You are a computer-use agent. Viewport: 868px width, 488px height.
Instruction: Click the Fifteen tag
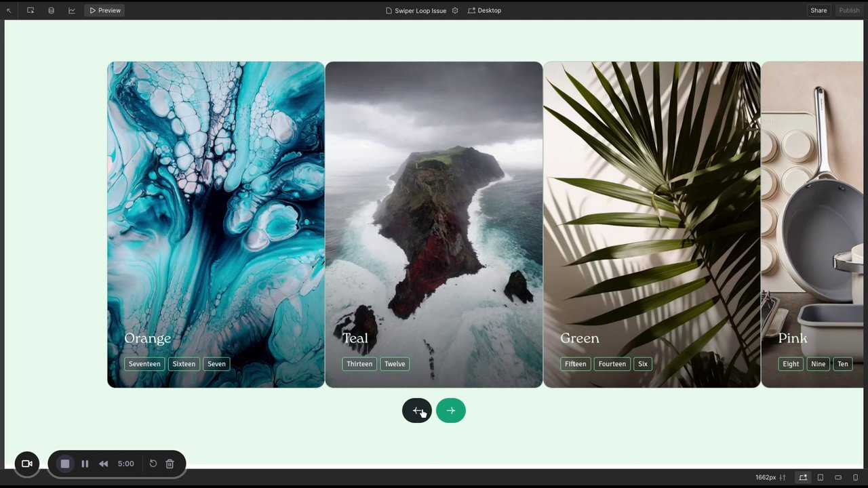[x=575, y=364]
